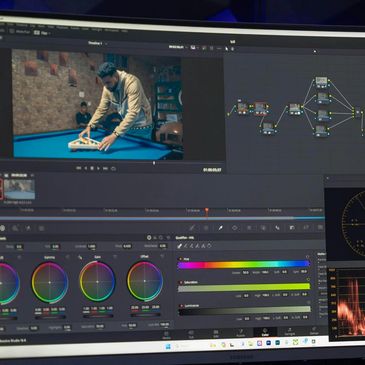Select the Qualifier eyedropper palette icon
This screenshot has height=365, width=365.
click(220, 228)
